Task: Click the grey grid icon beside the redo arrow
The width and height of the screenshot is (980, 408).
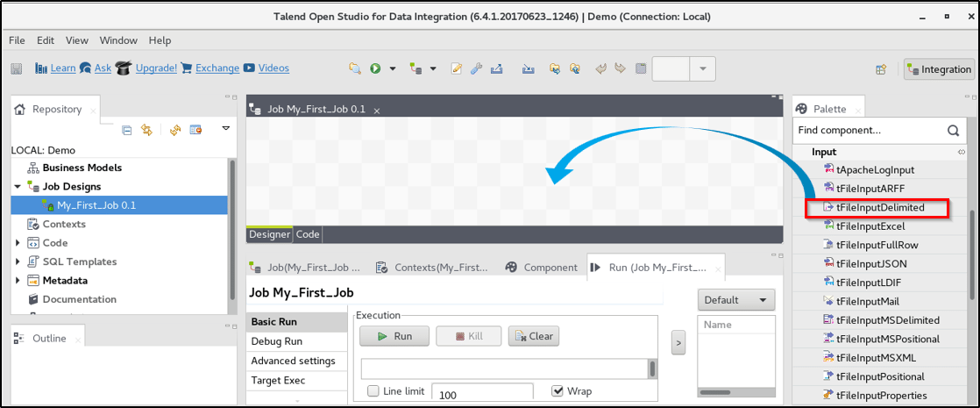Action: point(640,68)
